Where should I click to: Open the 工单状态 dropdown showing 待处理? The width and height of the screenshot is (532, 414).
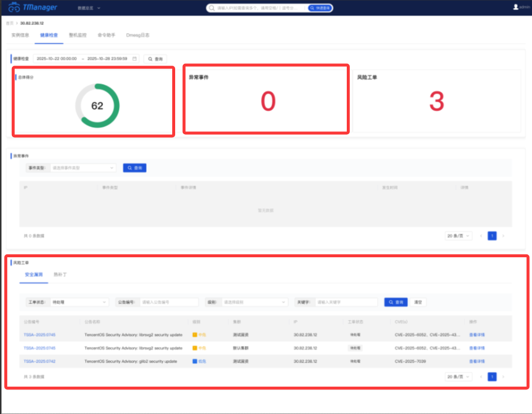[x=79, y=302]
